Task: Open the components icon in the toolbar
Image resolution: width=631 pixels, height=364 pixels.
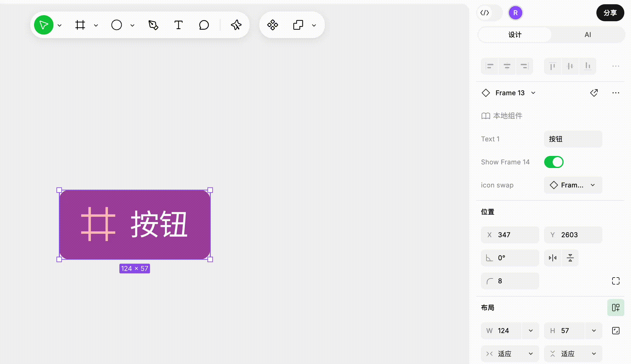Action: tap(273, 25)
